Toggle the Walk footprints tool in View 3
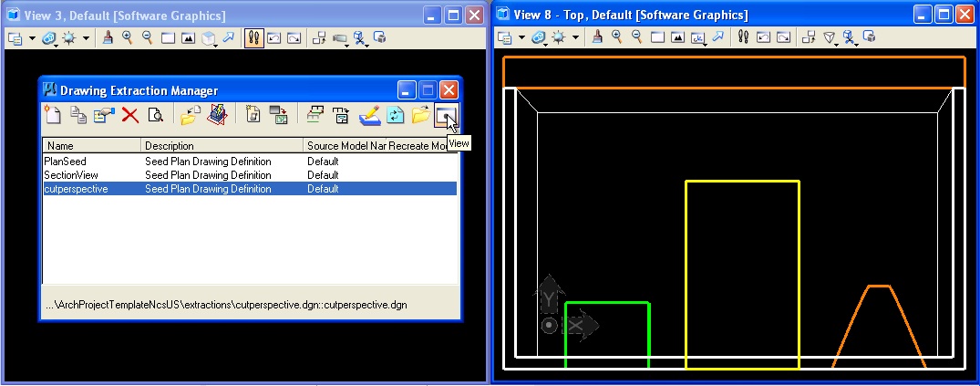This screenshot has height=386, width=980. coord(253,38)
